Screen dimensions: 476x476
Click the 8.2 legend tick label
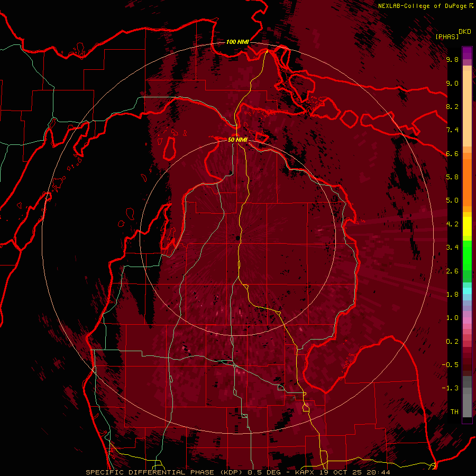[x=452, y=106]
